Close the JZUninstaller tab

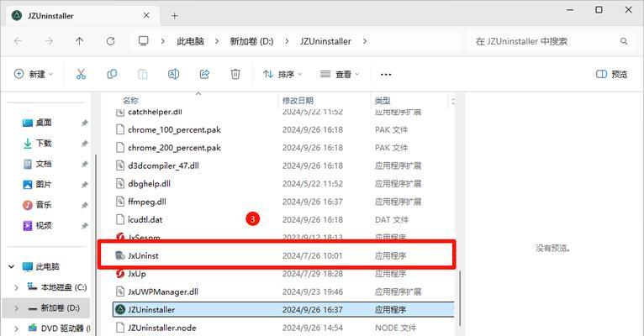146,16
